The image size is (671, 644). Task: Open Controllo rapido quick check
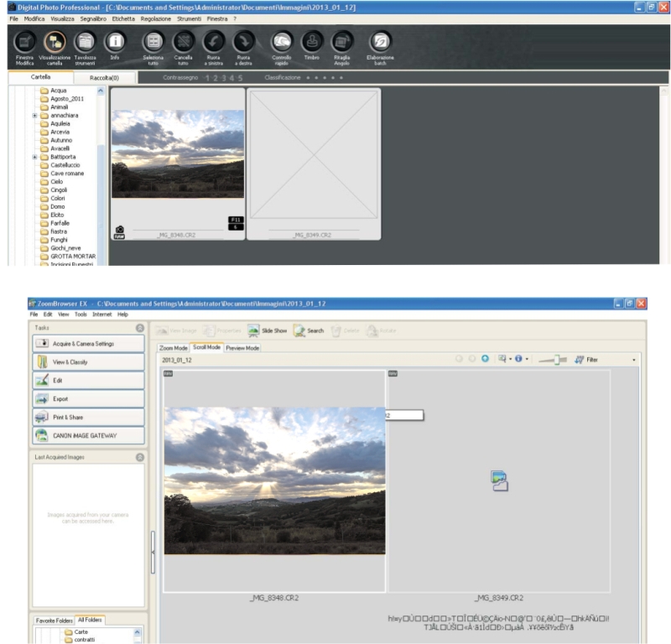click(282, 43)
